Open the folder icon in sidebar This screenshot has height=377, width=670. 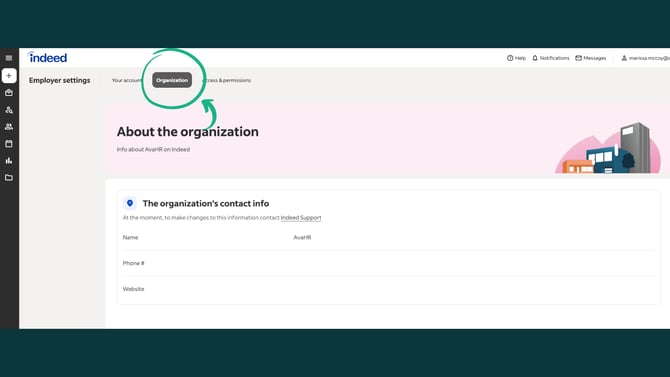[x=9, y=177]
